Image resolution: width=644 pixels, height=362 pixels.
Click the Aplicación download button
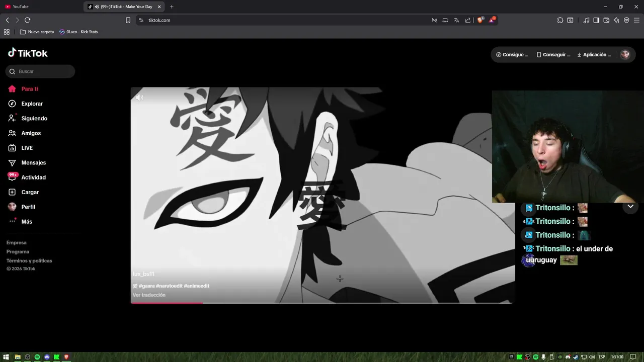pyautogui.click(x=594, y=55)
